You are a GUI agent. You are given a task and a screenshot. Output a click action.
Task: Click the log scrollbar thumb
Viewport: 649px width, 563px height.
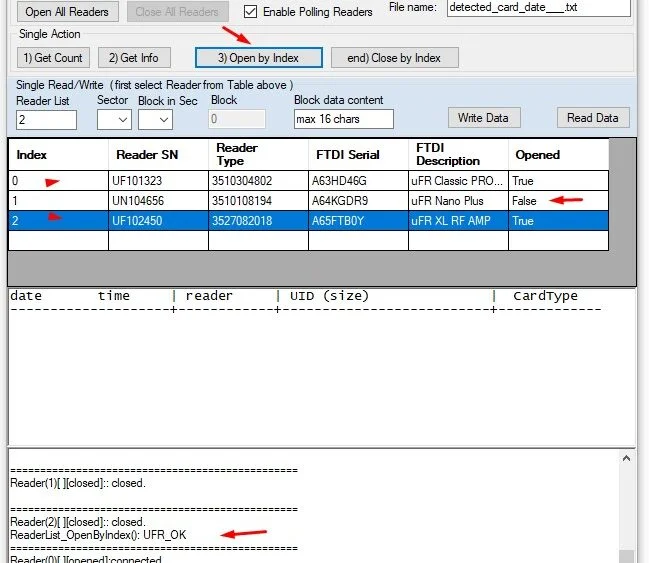627,556
